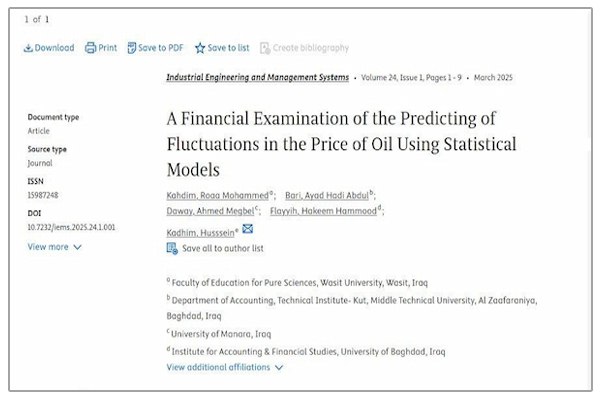Open author Flayyih, Hakeem Hammood profile
This screenshot has height=400, width=600.
pyautogui.click(x=323, y=211)
